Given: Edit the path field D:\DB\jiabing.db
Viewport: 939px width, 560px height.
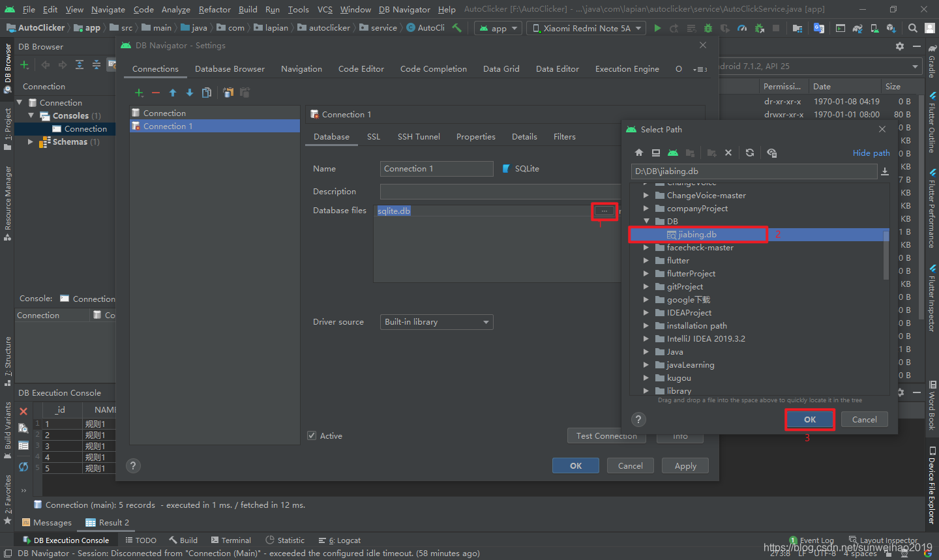Looking at the screenshot, I should point(754,171).
